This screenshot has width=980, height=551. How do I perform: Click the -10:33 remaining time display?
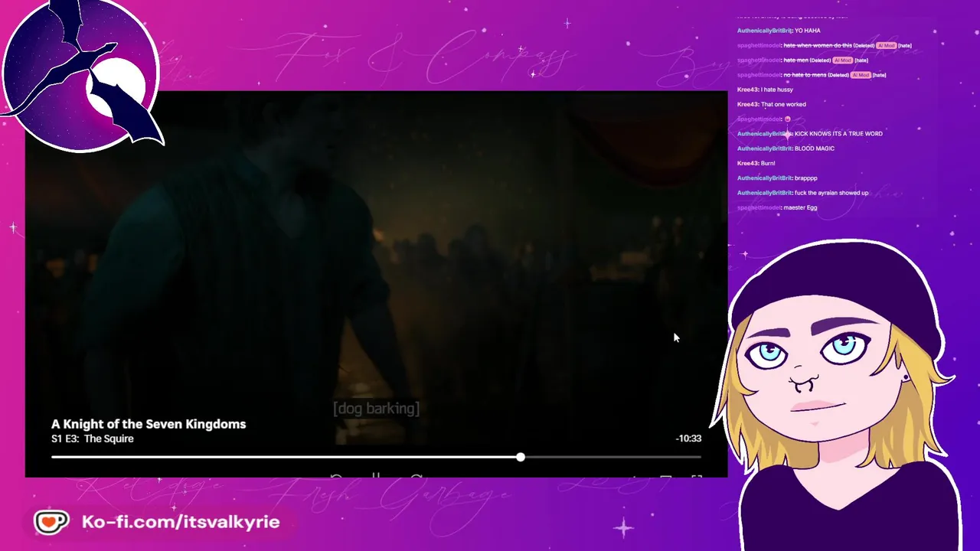[688, 439]
